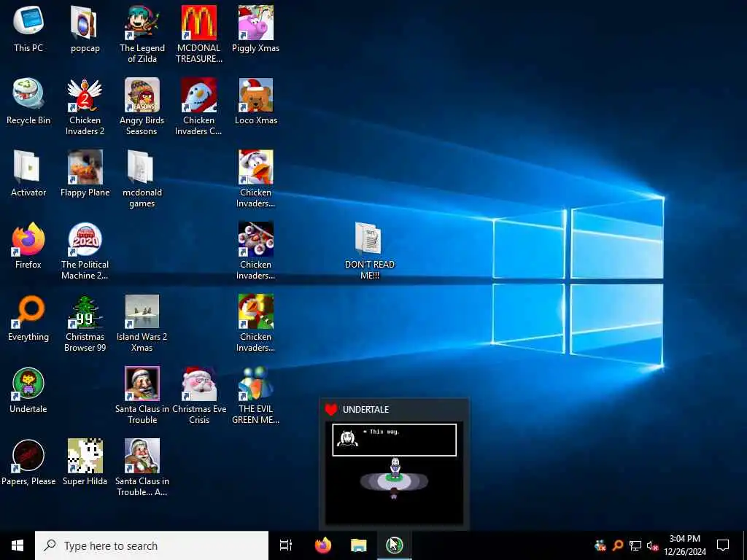Click the UNDERTALE preview title text
The image size is (747, 560).
pos(365,410)
